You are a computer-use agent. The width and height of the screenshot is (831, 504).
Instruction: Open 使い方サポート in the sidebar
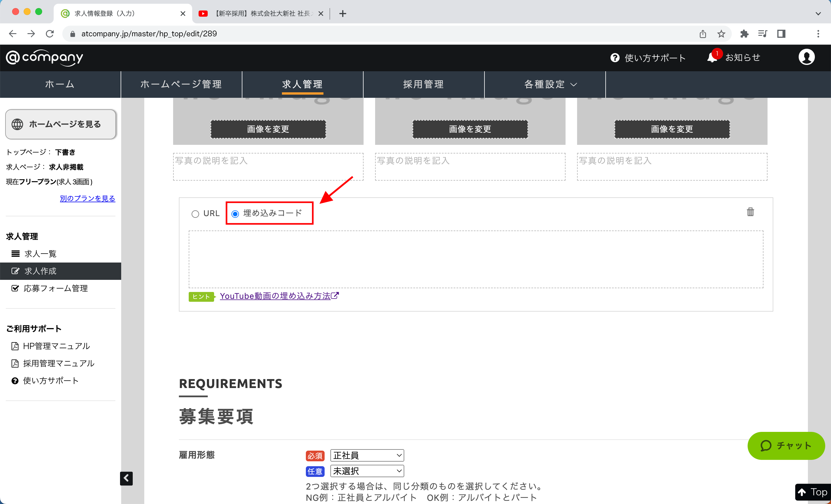tap(50, 381)
